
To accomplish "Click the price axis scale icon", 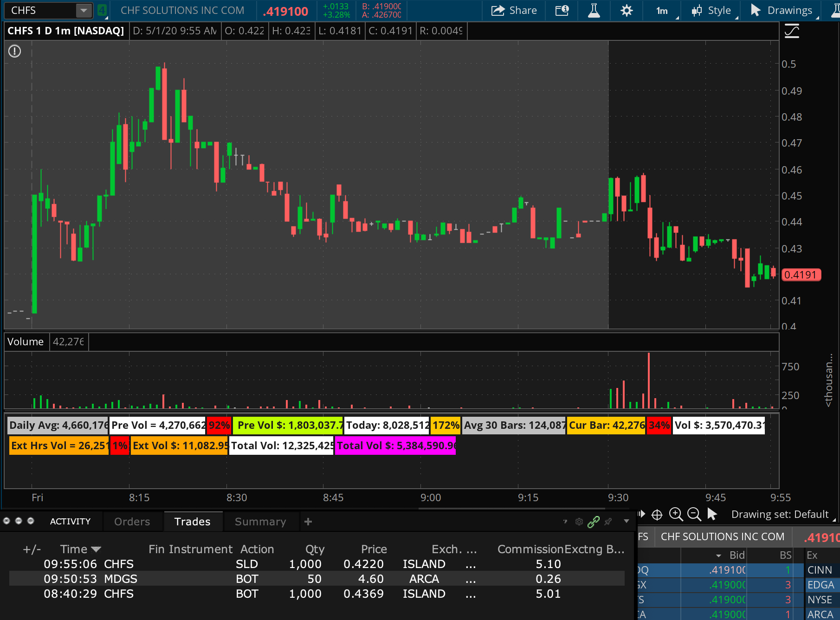I will pos(792,32).
